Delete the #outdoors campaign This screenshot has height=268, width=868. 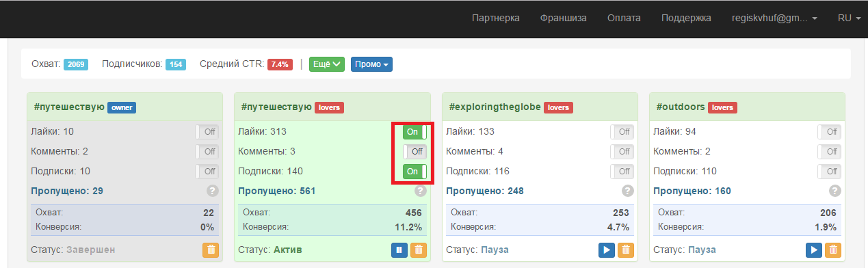pos(833,250)
